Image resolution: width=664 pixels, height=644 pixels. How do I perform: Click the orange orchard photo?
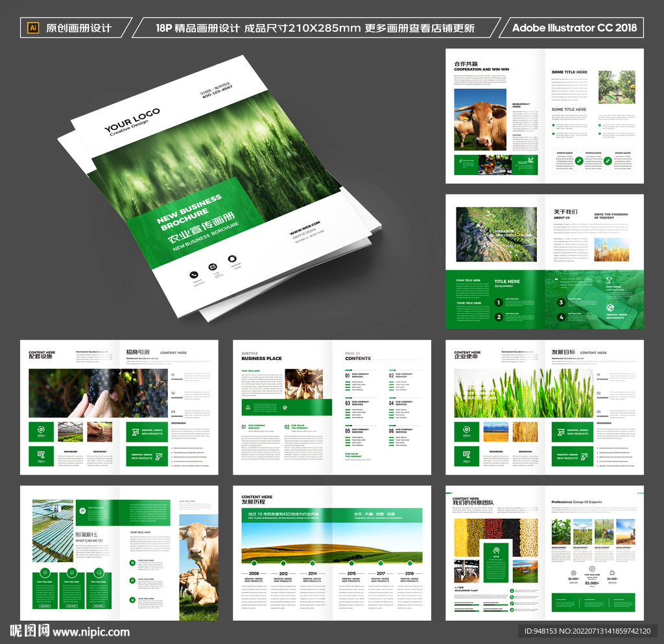617,87
